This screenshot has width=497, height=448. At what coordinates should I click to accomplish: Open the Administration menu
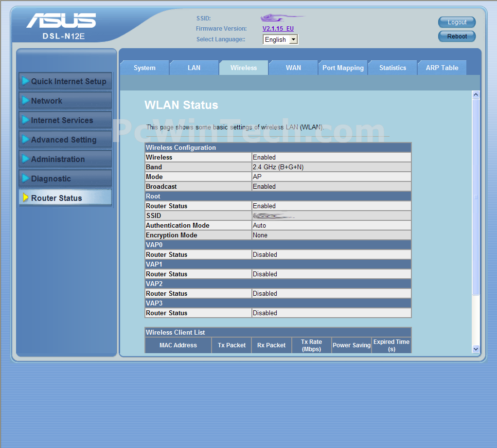click(65, 159)
